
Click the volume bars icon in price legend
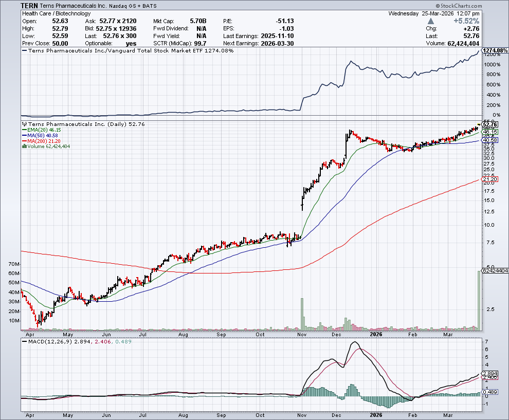pyautogui.click(x=23, y=147)
